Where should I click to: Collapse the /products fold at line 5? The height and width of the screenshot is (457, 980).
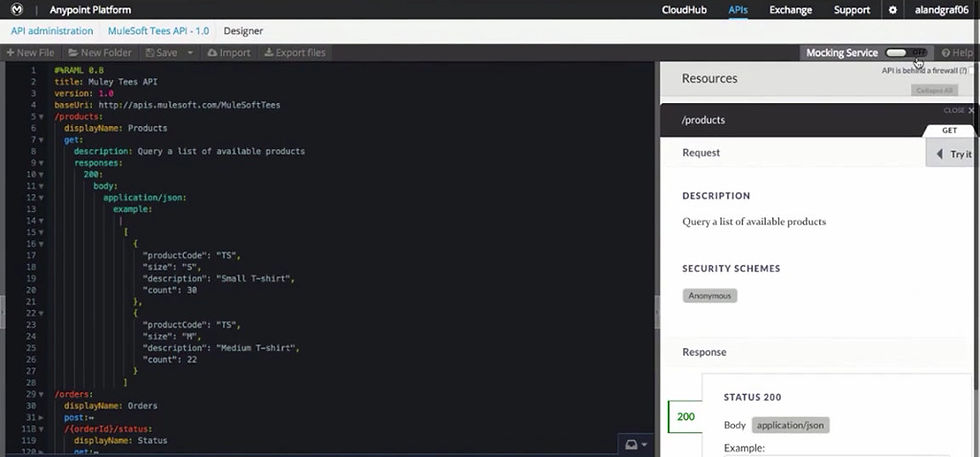(41, 116)
